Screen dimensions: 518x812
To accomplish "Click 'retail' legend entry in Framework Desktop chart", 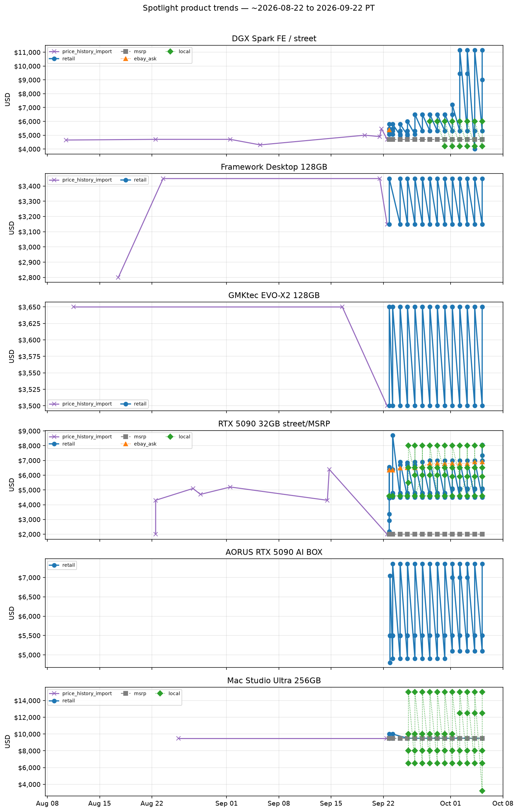I will click(x=134, y=180).
